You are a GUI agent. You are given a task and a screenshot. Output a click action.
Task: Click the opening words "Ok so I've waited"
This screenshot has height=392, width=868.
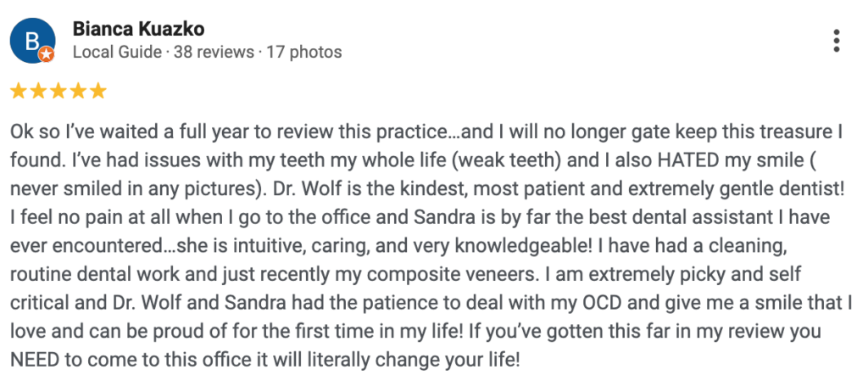pyautogui.click(x=68, y=134)
